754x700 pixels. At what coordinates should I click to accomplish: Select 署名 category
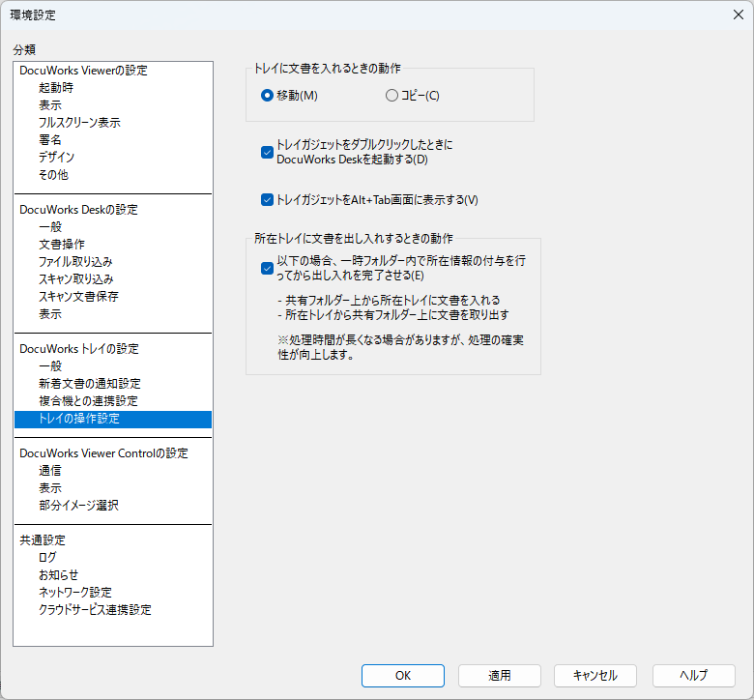tap(50, 139)
